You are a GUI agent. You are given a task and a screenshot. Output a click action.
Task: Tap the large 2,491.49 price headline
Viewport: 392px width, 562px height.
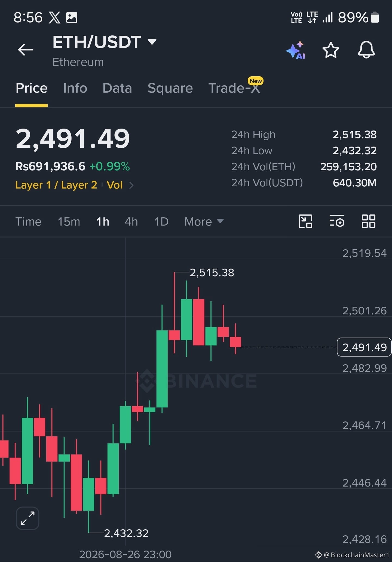coord(73,139)
